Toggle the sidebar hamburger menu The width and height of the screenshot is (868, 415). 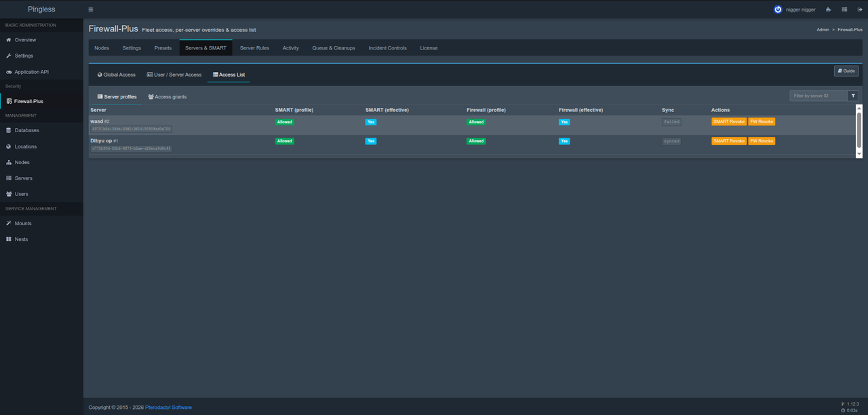coord(91,9)
